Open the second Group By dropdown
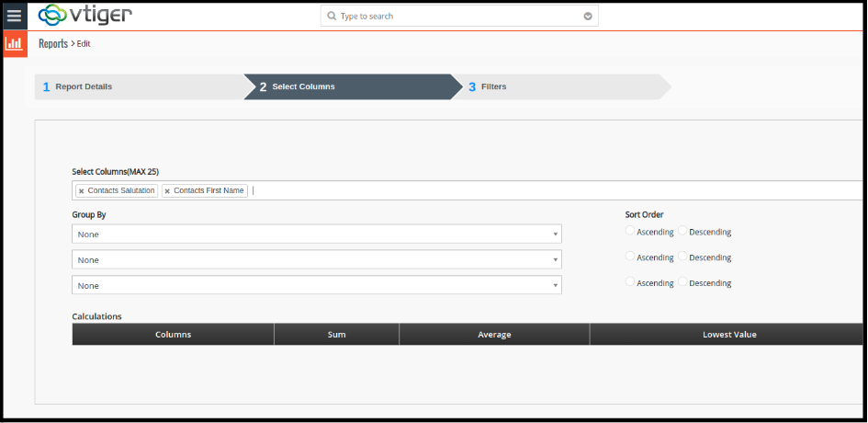The width and height of the screenshot is (868, 423). (x=316, y=260)
